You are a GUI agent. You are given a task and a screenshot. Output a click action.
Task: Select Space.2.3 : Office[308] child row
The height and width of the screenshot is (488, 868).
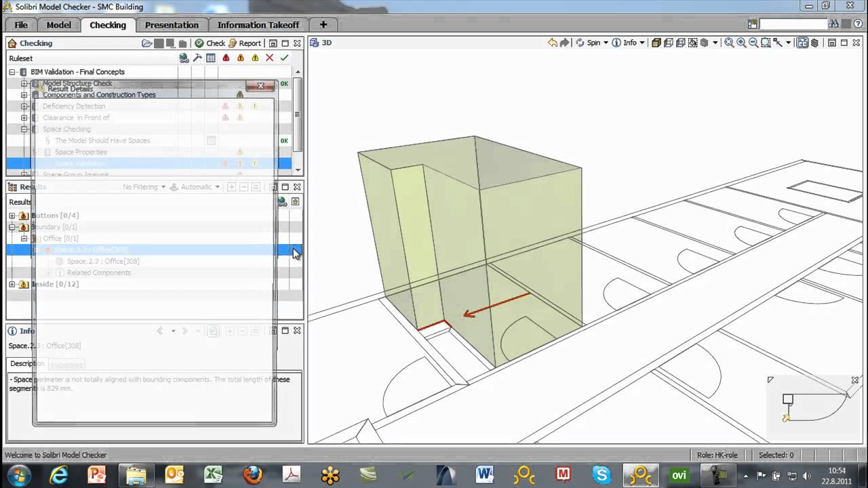coord(103,262)
